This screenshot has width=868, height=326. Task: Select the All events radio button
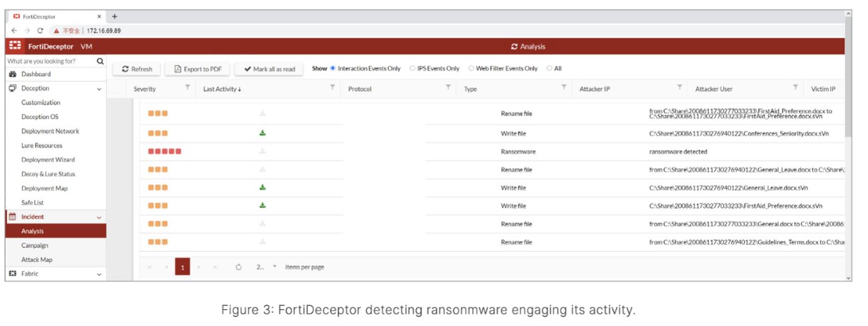[549, 68]
